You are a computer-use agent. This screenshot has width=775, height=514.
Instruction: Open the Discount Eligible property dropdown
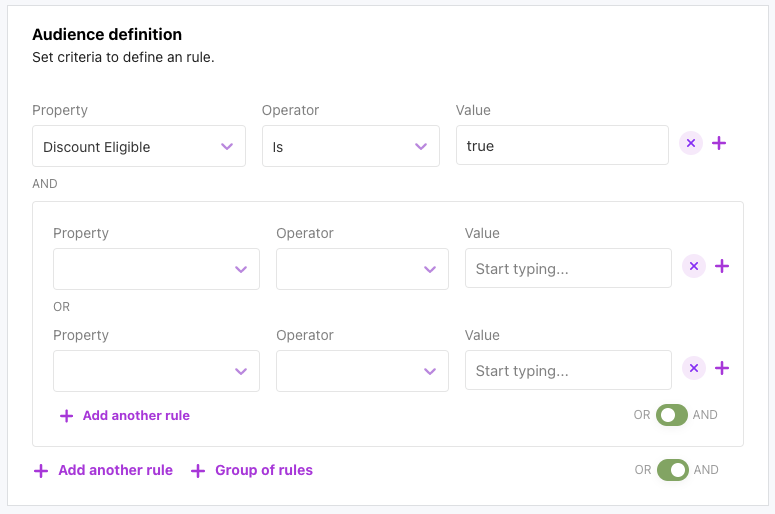[x=139, y=146]
